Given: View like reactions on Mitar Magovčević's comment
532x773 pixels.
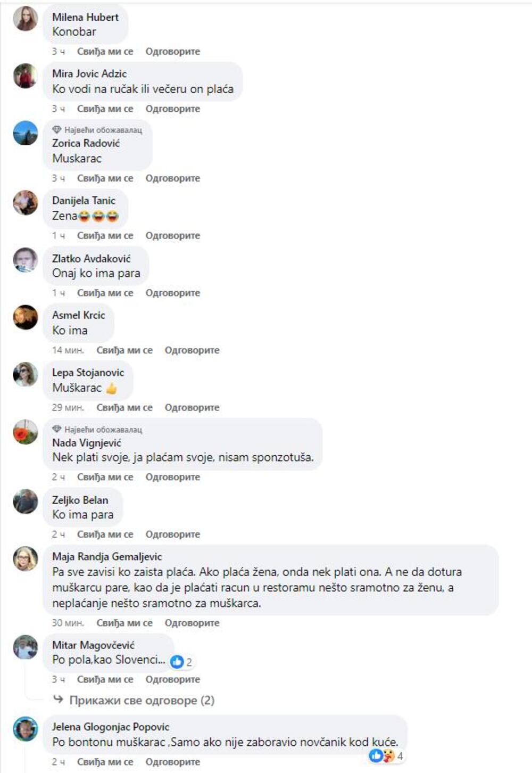Looking at the screenshot, I should (x=181, y=662).
